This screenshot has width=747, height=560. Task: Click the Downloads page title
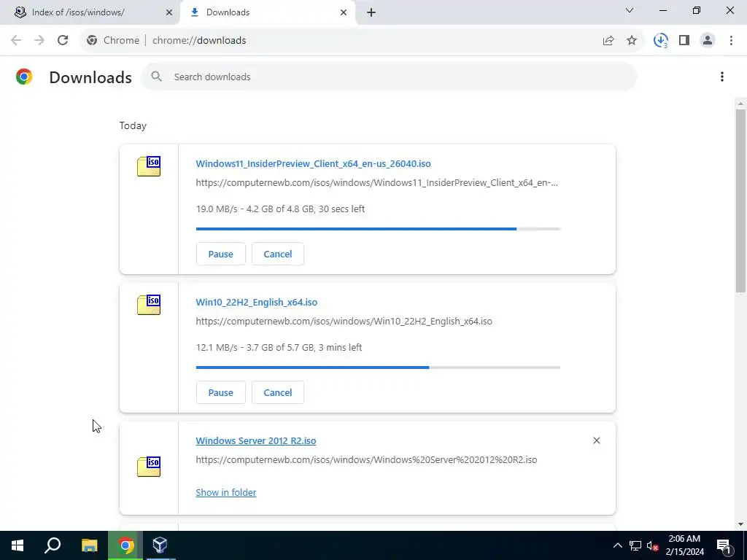point(90,77)
